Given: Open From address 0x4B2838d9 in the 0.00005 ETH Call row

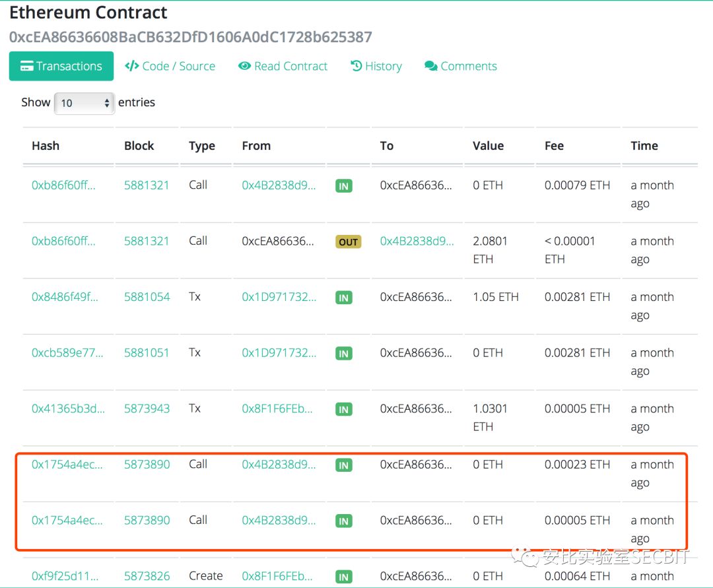Looking at the screenshot, I should (x=279, y=521).
